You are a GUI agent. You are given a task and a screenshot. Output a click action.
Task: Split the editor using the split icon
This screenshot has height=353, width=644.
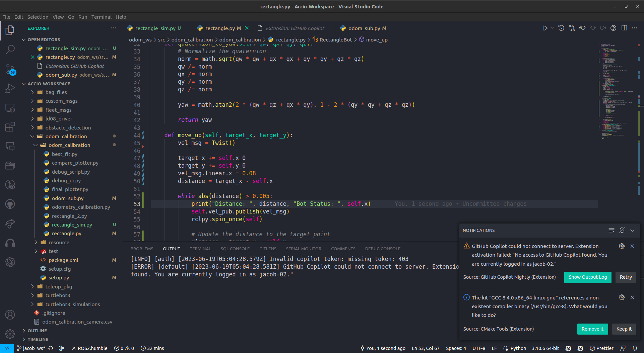(624, 28)
